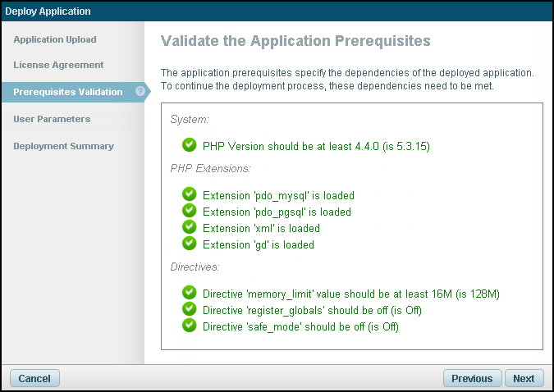Open the Application Upload step

tap(55, 39)
